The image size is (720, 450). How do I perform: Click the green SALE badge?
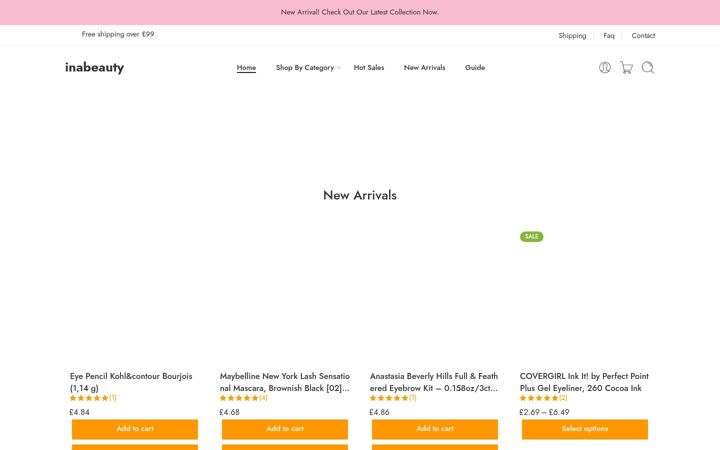(531, 236)
